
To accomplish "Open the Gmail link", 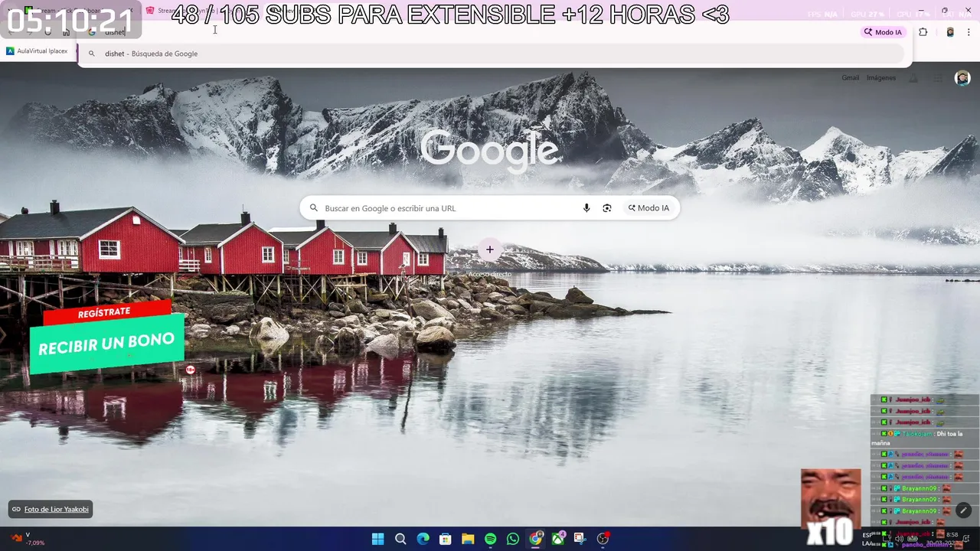I will pos(851,78).
